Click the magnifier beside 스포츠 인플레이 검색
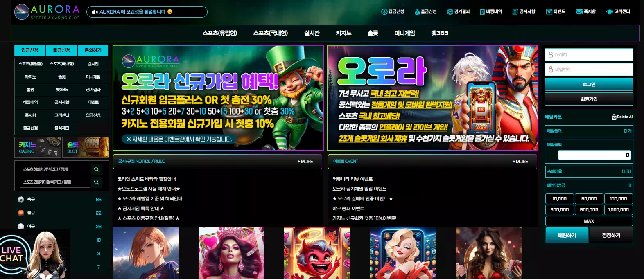This screenshot has height=279, width=644. pos(97,182)
